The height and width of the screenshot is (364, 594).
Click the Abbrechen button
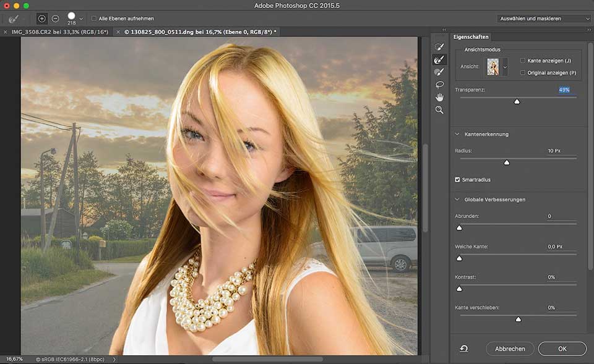(x=510, y=349)
